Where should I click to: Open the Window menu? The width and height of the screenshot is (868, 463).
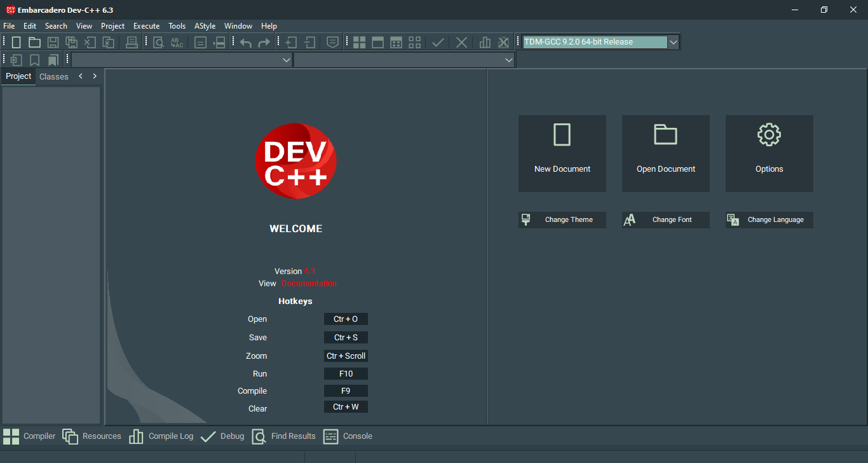pos(238,26)
